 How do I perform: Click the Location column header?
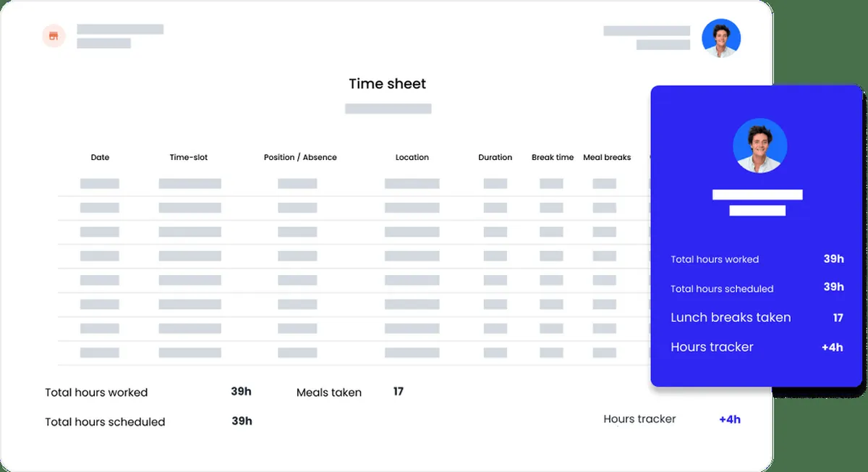coord(412,157)
